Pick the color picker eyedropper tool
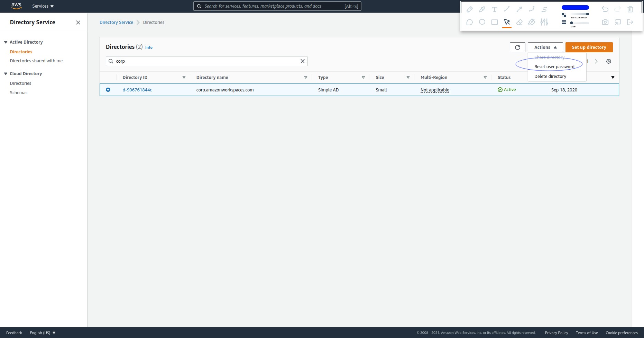The width and height of the screenshot is (644, 338). point(482,9)
